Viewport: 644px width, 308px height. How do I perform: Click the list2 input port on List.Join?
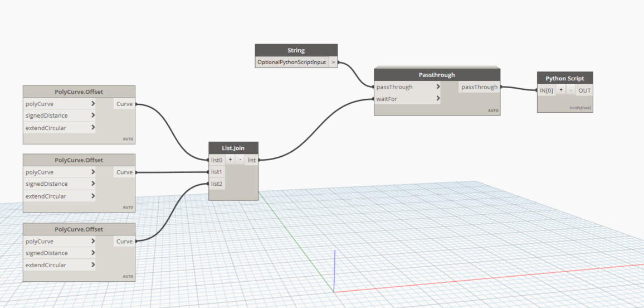217,184
